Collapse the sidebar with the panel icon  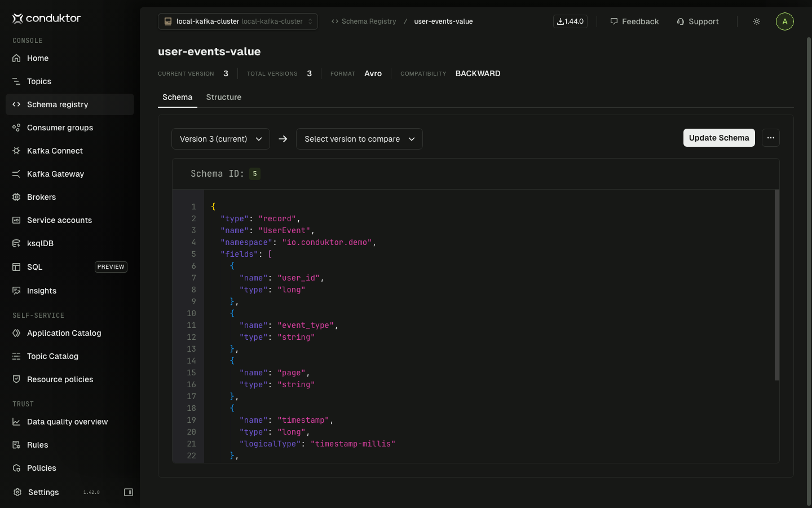pos(129,492)
